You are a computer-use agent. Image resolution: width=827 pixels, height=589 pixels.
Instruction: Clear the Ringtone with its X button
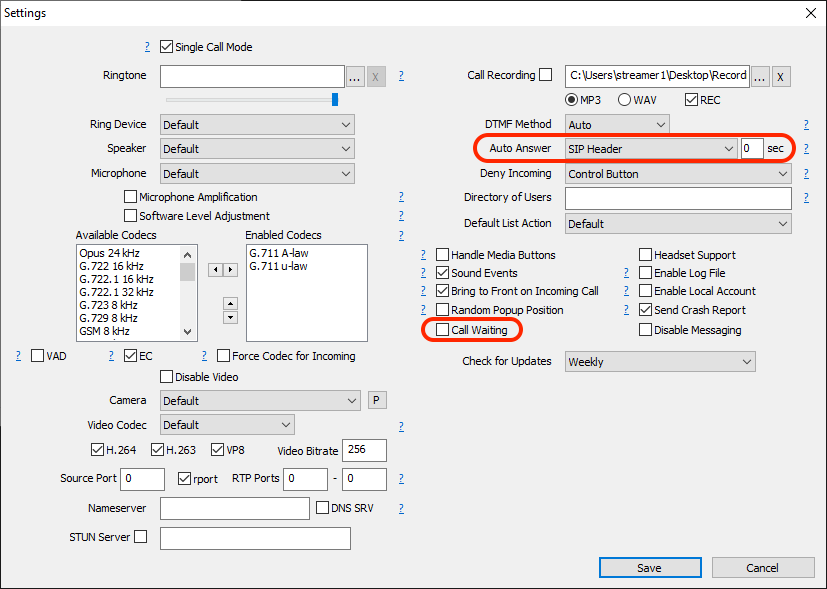[x=376, y=76]
